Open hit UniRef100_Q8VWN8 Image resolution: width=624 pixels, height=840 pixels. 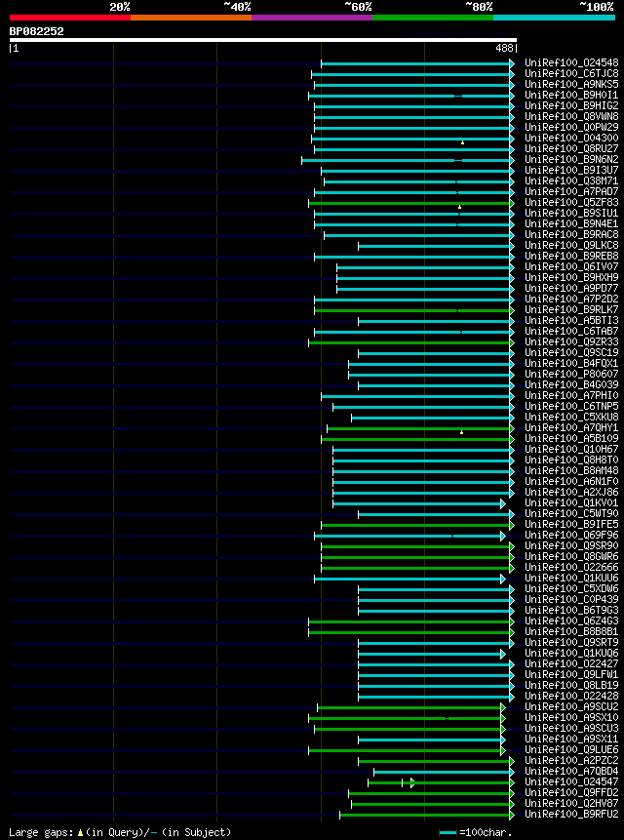pyautogui.click(x=571, y=117)
